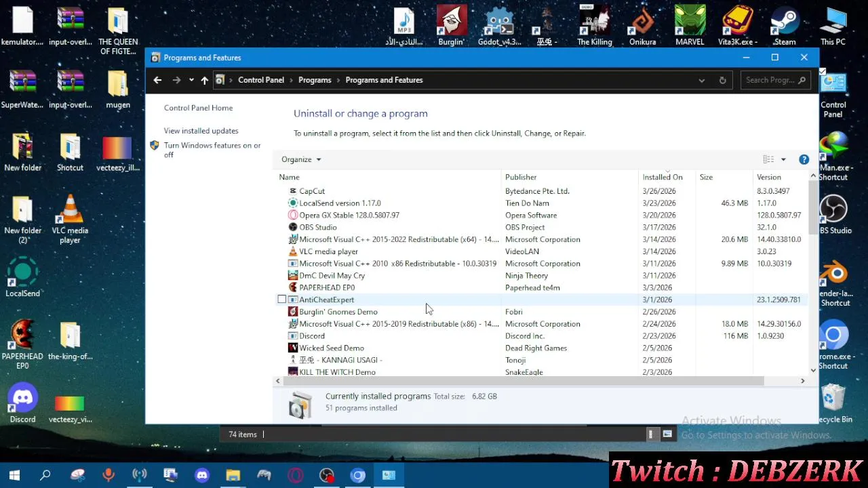This screenshot has height=488, width=868.
Task: Open the VLC media player desktop shortcut
Action: click(70, 219)
